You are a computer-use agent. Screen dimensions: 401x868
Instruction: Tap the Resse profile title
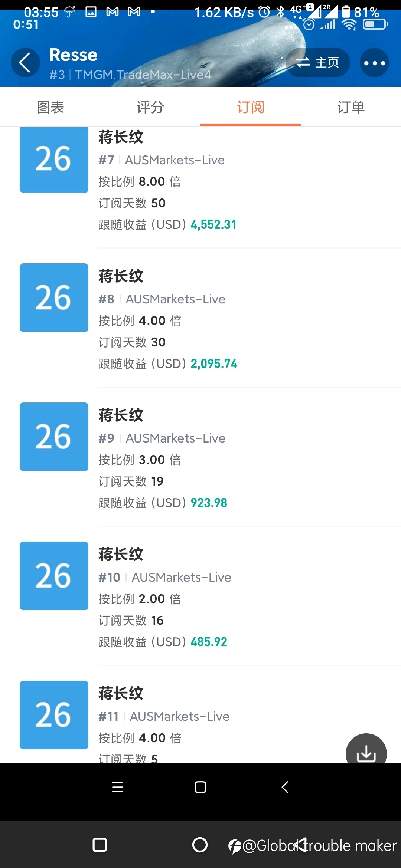pyautogui.click(x=74, y=55)
